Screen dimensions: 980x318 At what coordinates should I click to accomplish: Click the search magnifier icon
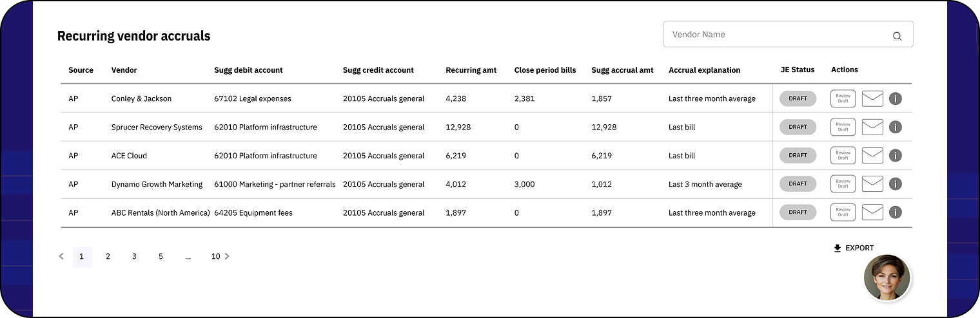(897, 36)
